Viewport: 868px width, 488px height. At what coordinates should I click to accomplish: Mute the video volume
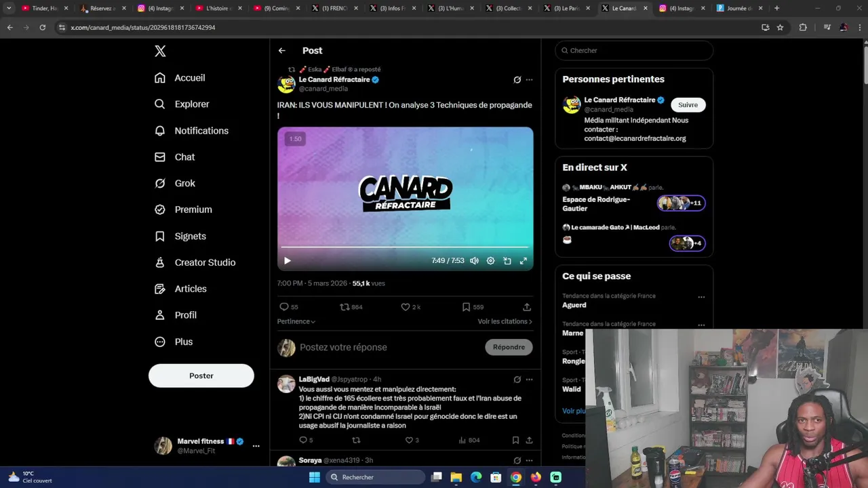point(474,261)
